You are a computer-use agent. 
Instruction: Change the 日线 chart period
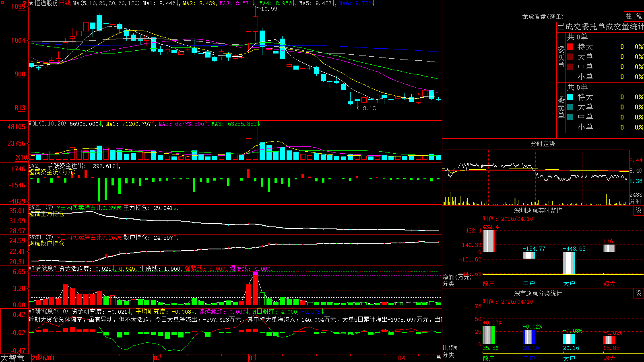(x=65, y=3)
